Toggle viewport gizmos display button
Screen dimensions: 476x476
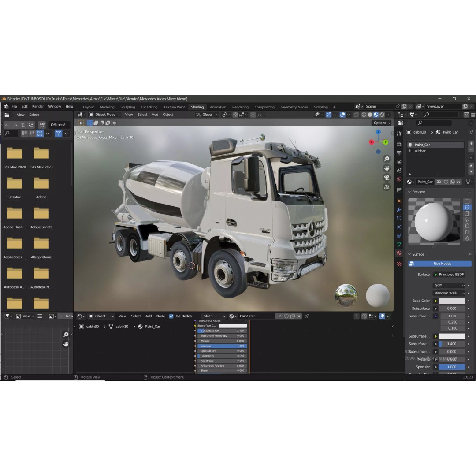(328, 115)
